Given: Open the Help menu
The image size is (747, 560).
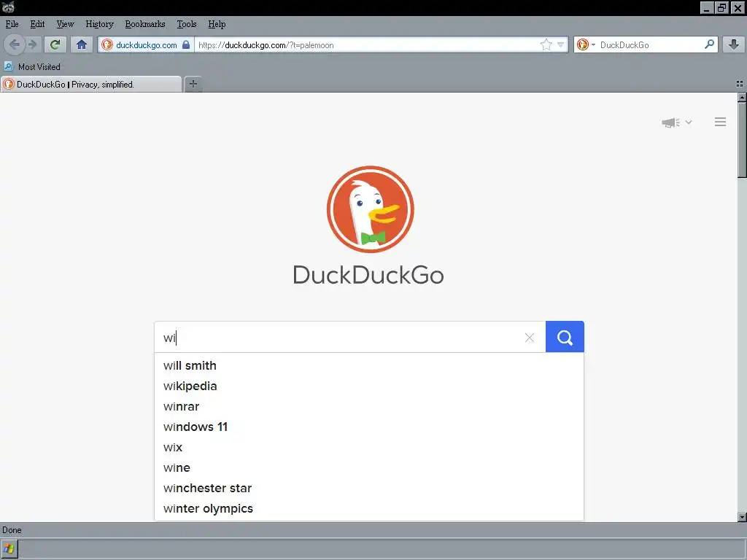Looking at the screenshot, I should click(217, 24).
